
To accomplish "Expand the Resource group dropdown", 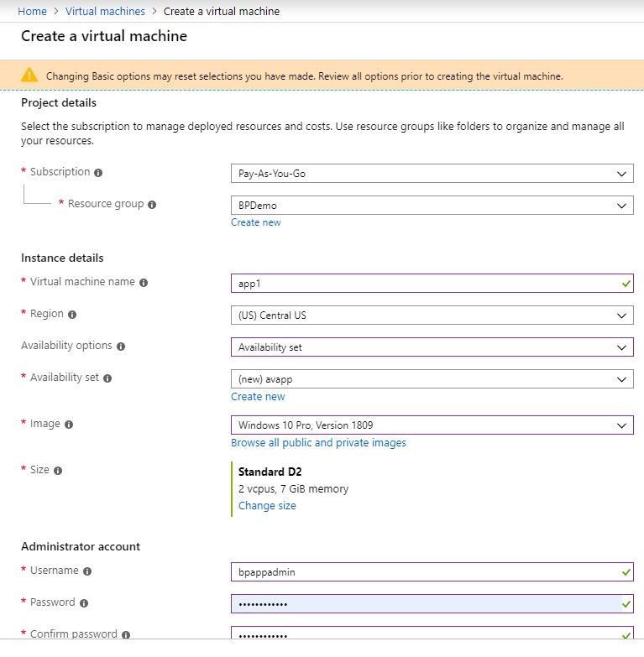I will click(432, 206).
